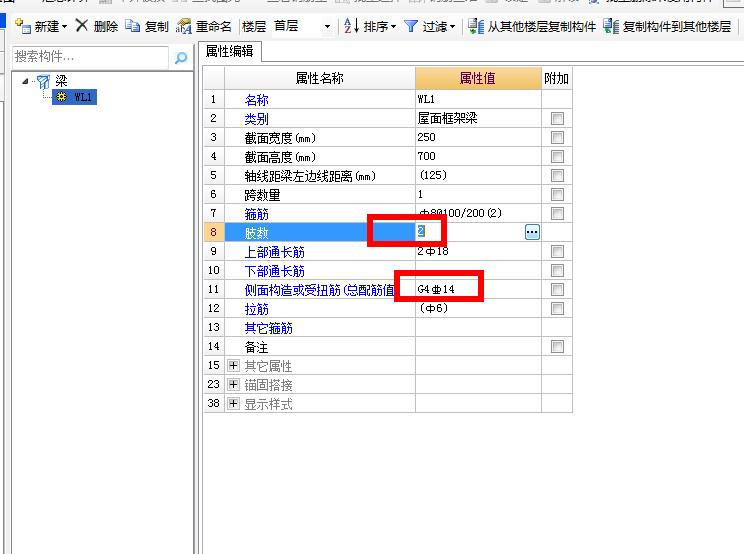Image resolution: width=744 pixels, height=554 pixels.
Task: Collapse the 梁 tree node
Action: point(25,82)
